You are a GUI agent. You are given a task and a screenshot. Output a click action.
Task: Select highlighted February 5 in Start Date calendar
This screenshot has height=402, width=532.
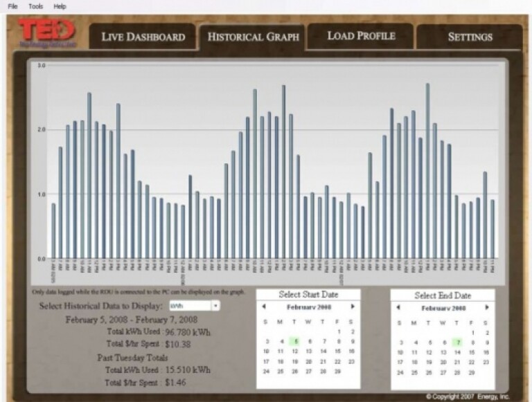click(294, 341)
